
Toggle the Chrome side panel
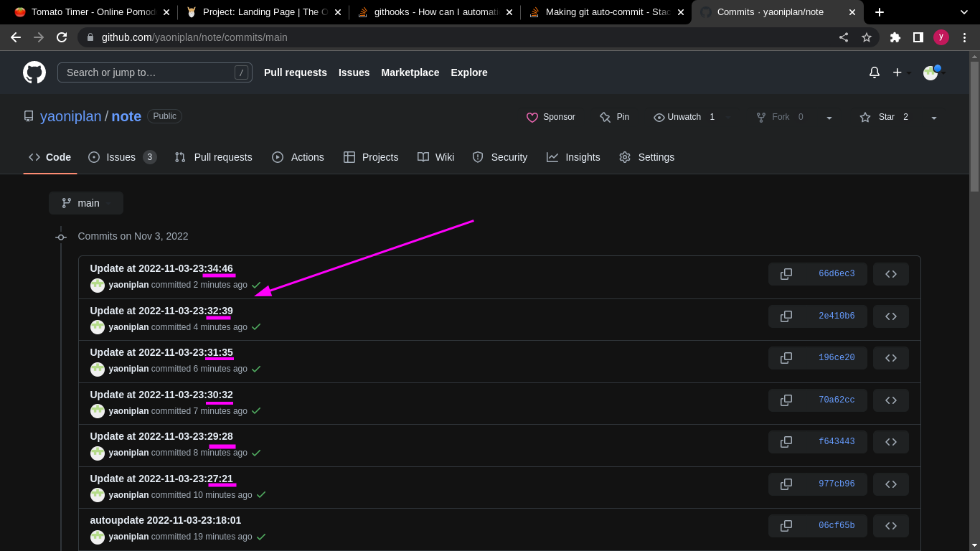(918, 37)
